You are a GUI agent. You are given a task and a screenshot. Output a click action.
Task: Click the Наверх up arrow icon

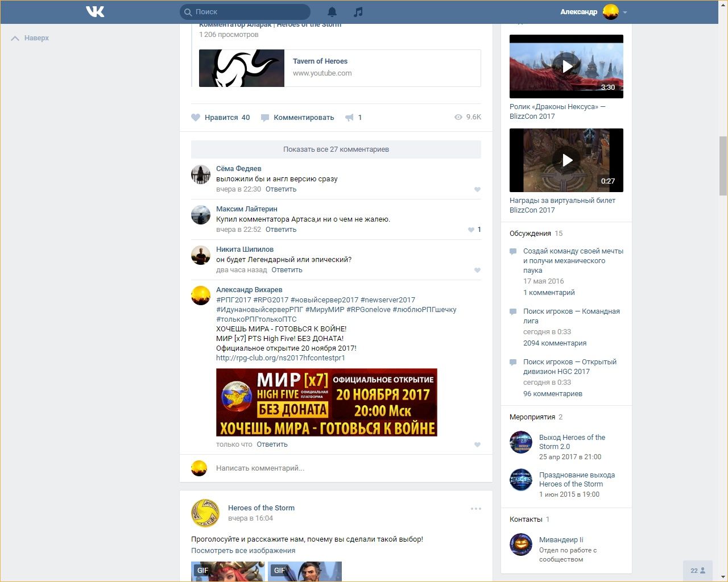[x=15, y=38]
